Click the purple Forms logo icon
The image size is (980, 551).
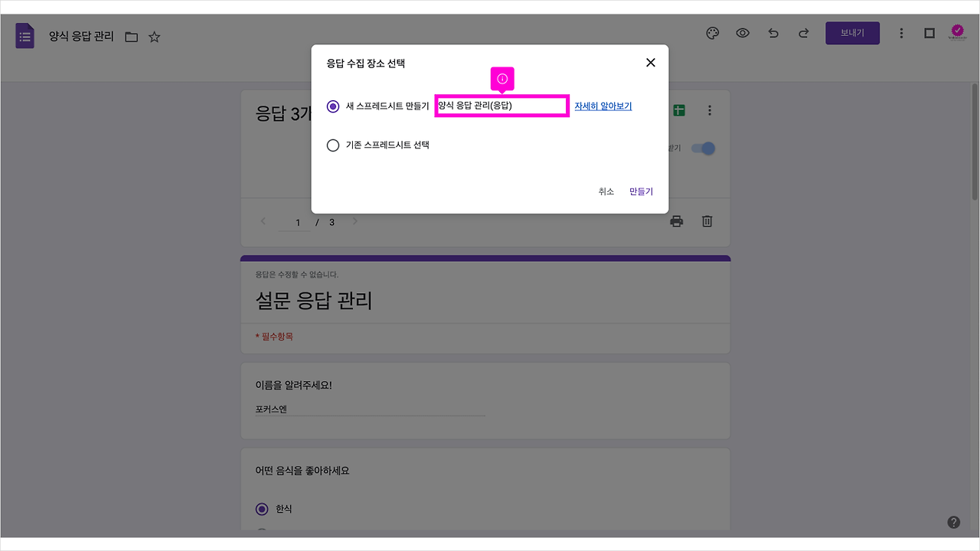(24, 35)
